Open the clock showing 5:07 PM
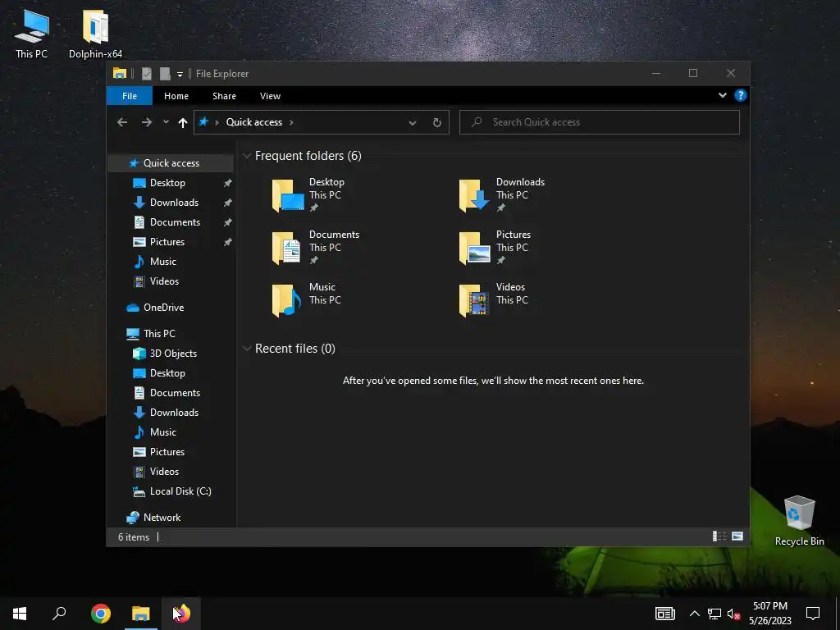This screenshot has width=840, height=630. pos(769,614)
